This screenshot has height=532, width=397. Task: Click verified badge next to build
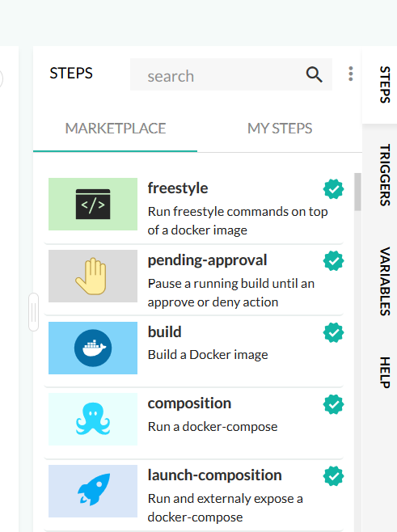334,332
